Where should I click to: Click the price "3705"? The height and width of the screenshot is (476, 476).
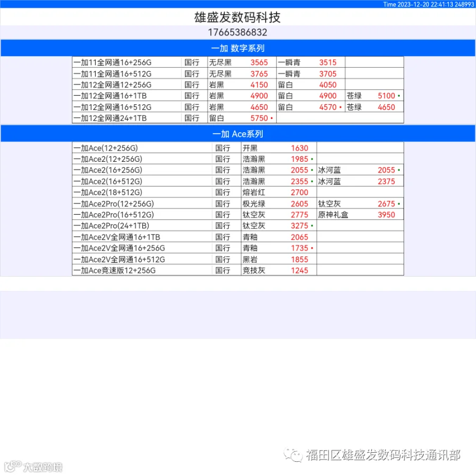click(328, 74)
